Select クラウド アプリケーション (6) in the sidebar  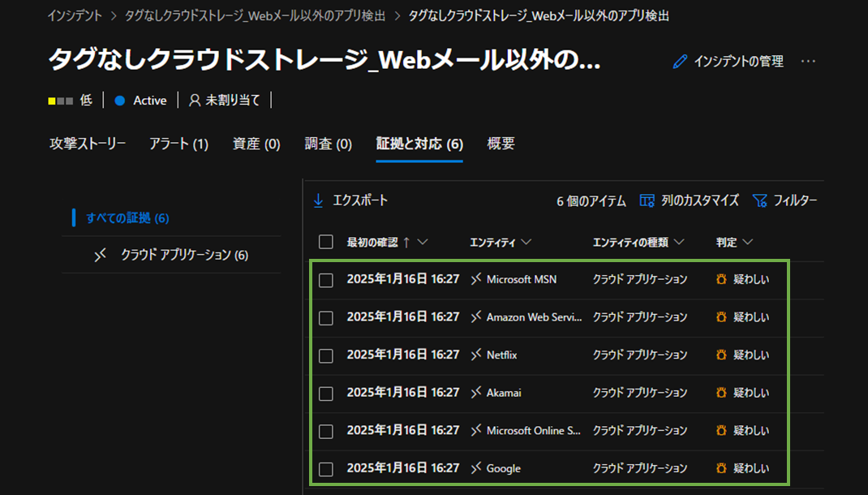[x=184, y=255]
